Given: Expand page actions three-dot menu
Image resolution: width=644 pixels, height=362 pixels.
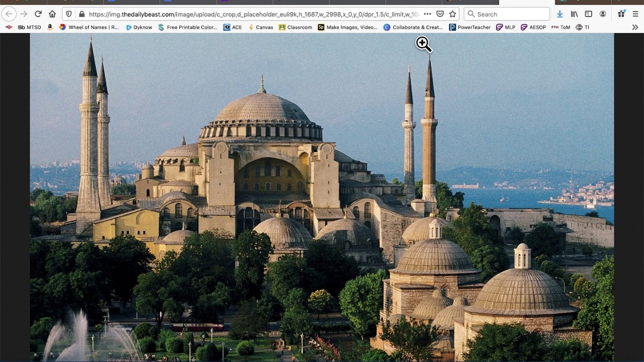Looking at the screenshot, I should [x=427, y=14].
